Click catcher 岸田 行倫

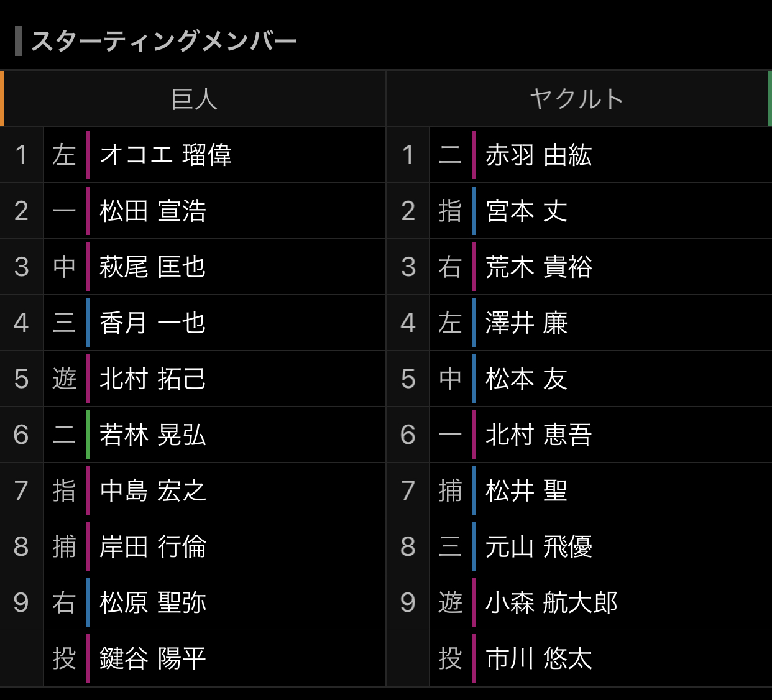[x=152, y=546]
